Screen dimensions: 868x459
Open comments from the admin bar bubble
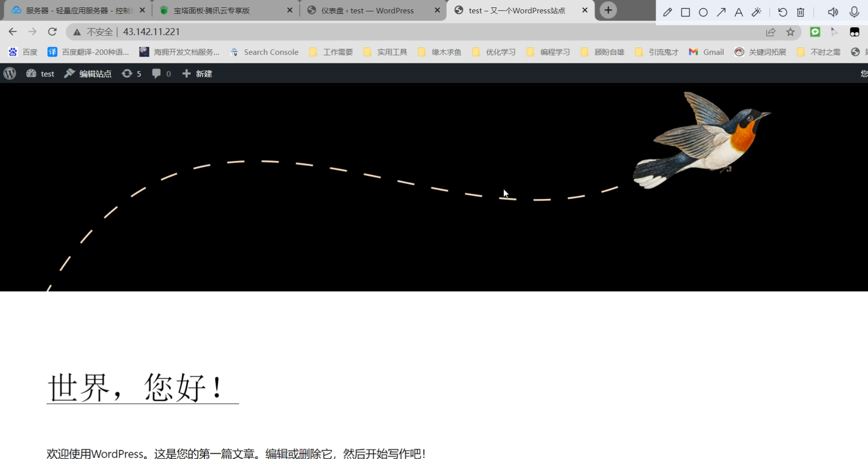tap(161, 73)
